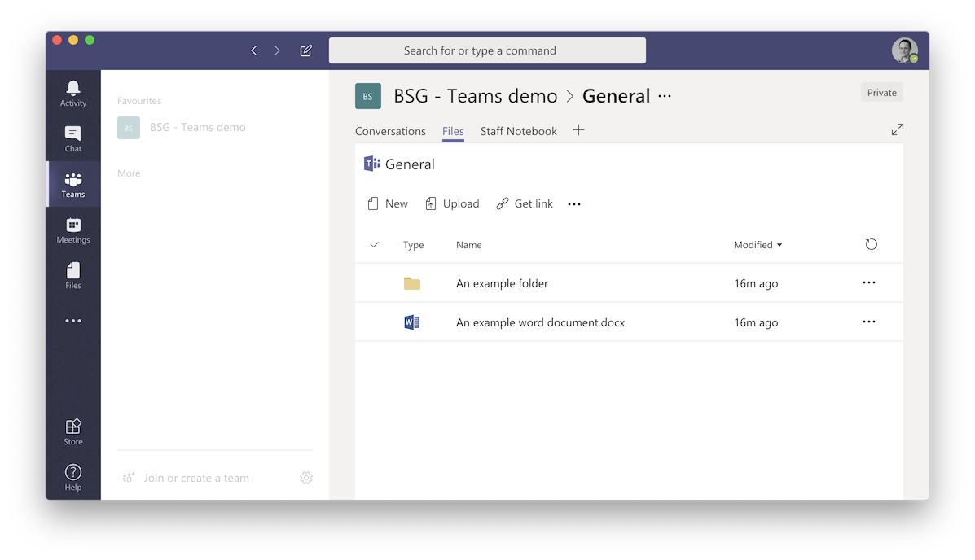Create a New file
Image resolution: width=975 pixels, height=560 pixels.
click(x=388, y=203)
